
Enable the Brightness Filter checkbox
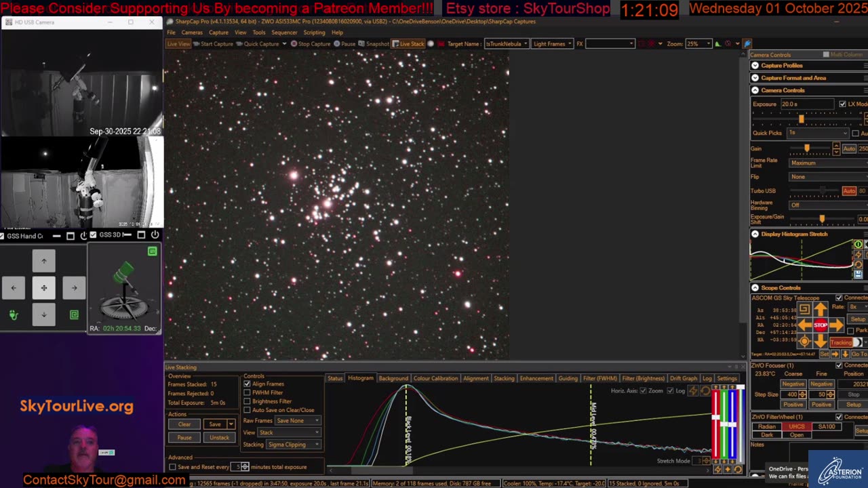pos(247,401)
